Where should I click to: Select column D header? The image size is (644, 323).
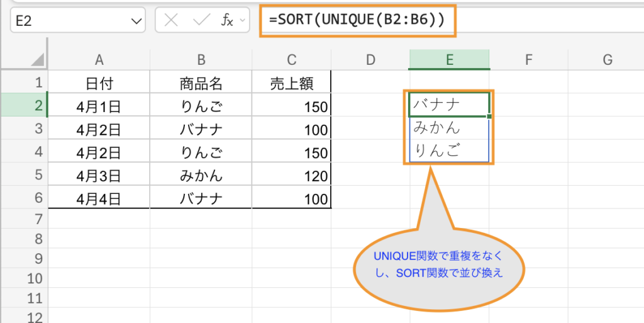click(370, 60)
